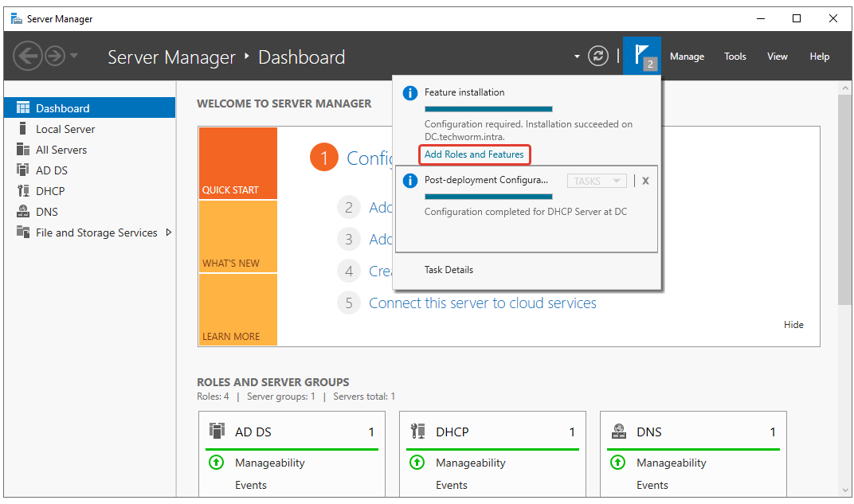Click the back navigation arrow
This screenshot has width=854, height=504.
pos(27,56)
